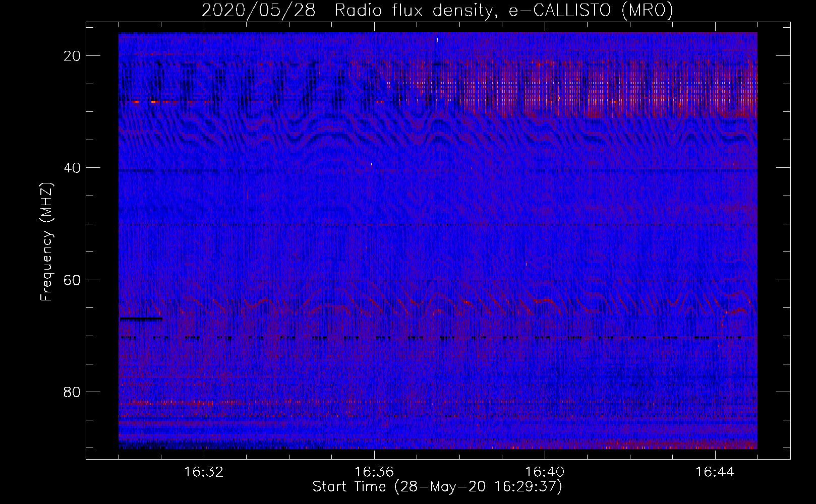Click the 60 MHz frequency tick label
The height and width of the screenshot is (504, 816).
click(72, 280)
